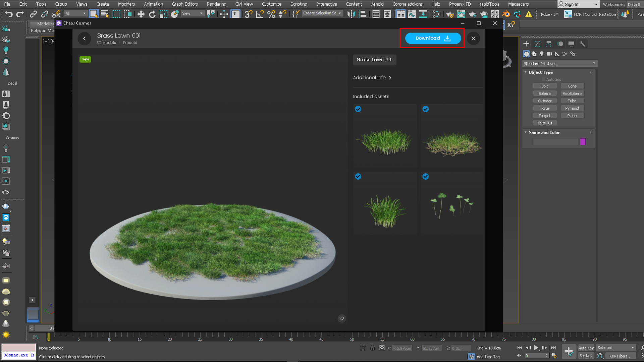Click the Unlink Selection icon
This screenshot has width=644, height=362.
click(x=45, y=14)
